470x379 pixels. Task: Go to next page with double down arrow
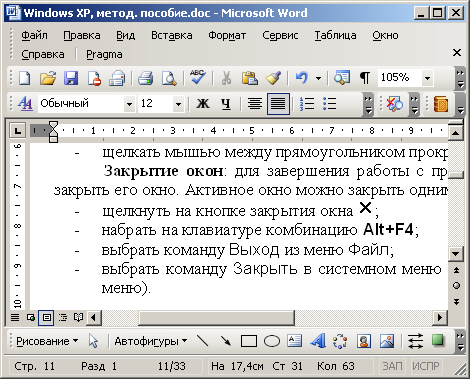point(456,302)
